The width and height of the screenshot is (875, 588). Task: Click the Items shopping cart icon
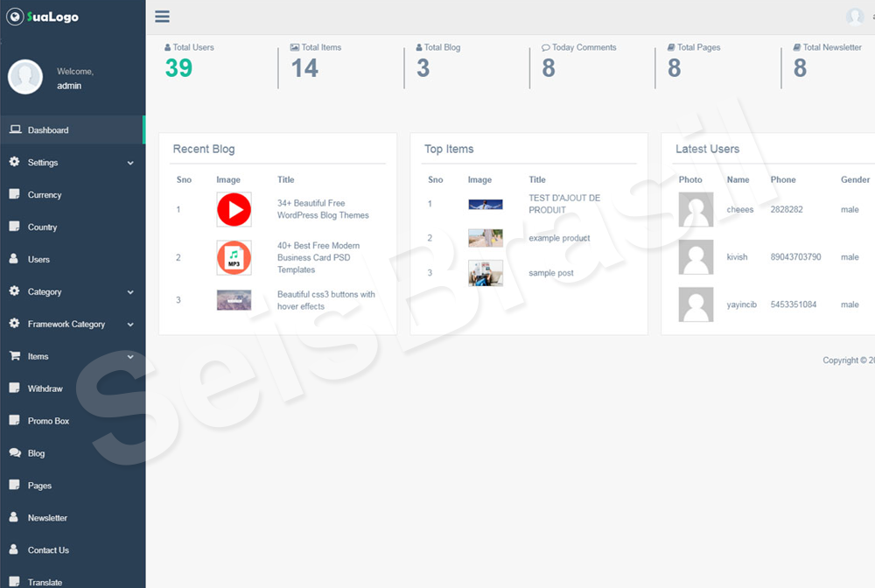15,356
